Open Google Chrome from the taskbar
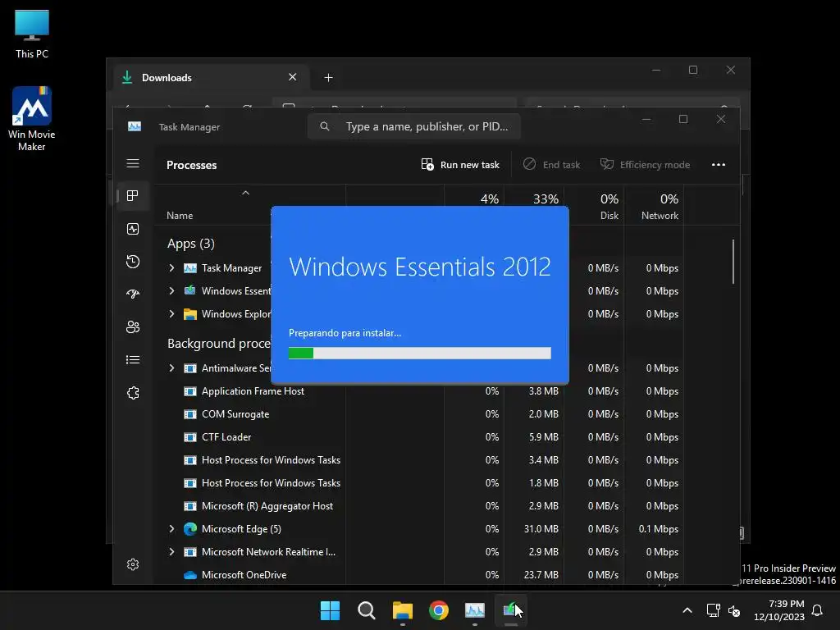 (439, 610)
